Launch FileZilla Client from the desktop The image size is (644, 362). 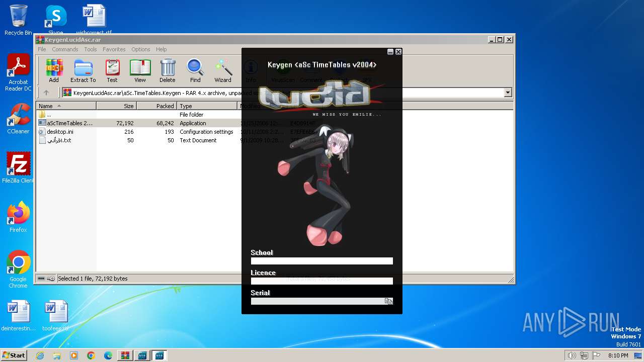pyautogui.click(x=18, y=168)
